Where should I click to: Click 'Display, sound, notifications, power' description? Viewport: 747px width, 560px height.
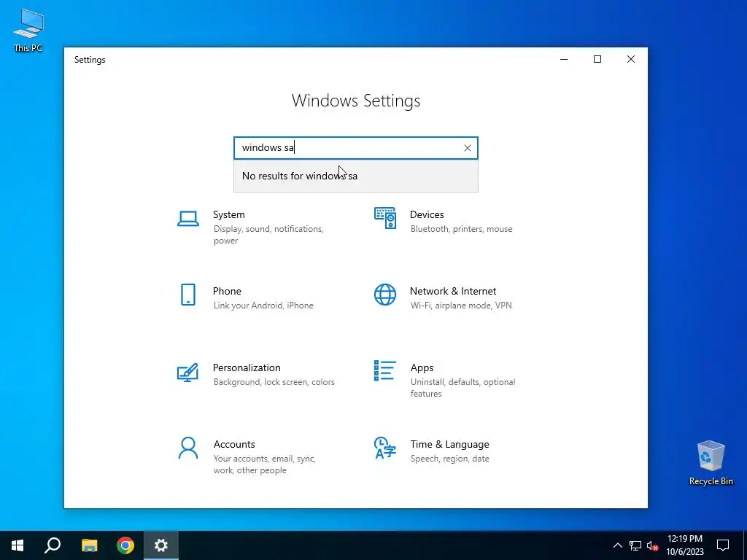coord(268,235)
